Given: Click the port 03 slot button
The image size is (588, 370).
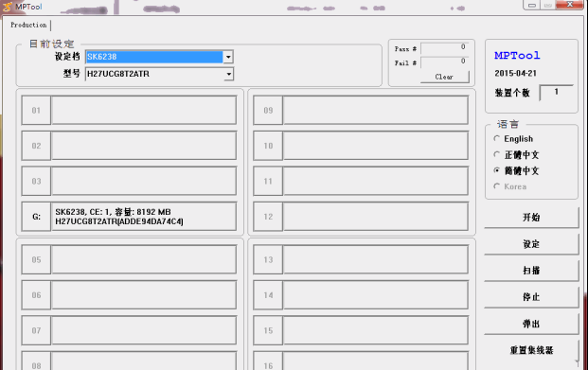Looking at the screenshot, I should pyautogui.click(x=36, y=181).
